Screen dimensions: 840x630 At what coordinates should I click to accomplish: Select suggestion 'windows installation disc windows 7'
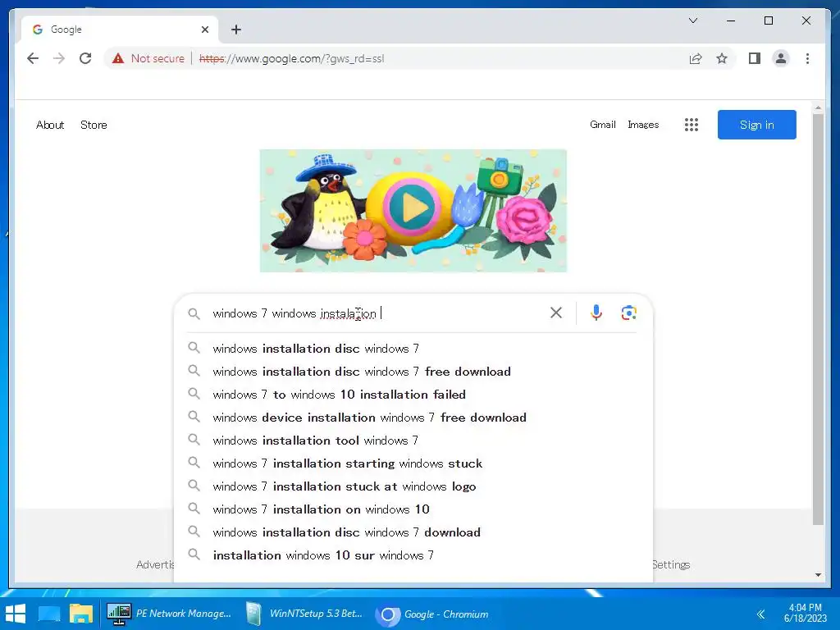[x=413, y=348]
